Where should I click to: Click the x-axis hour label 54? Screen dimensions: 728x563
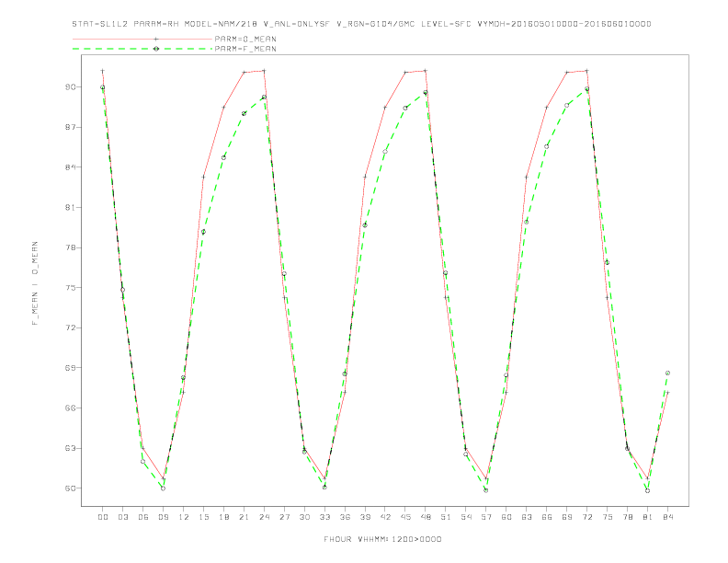click(x=466, y=517)
